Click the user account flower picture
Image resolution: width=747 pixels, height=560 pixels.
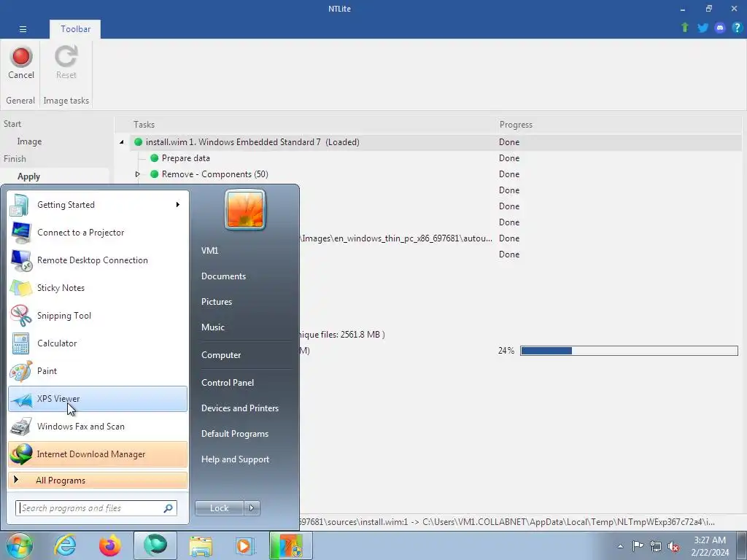coord(245,209)
